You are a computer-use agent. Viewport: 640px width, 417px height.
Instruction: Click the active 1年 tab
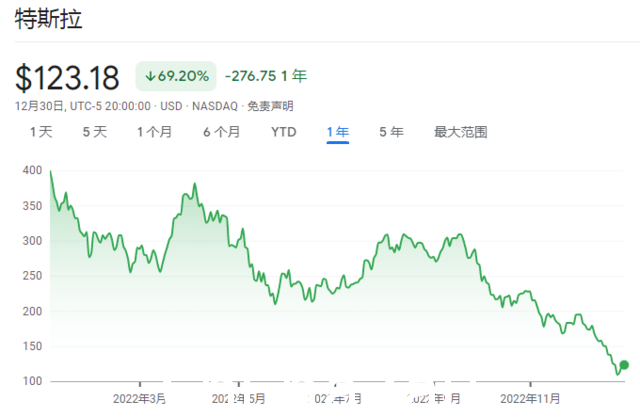338,132
